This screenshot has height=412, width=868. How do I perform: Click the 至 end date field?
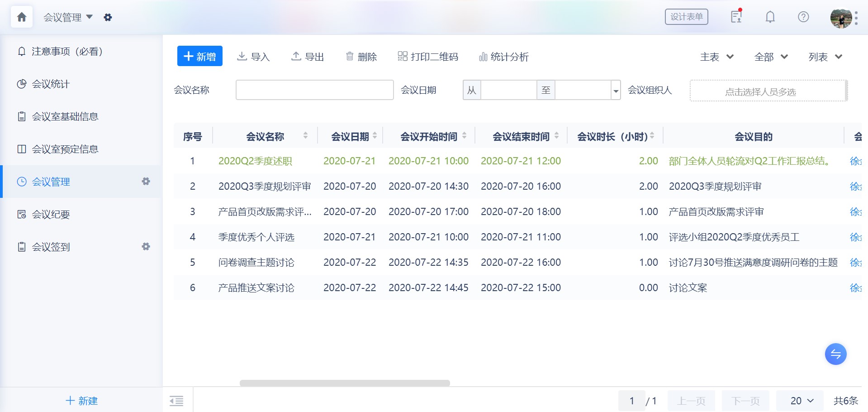583,90
